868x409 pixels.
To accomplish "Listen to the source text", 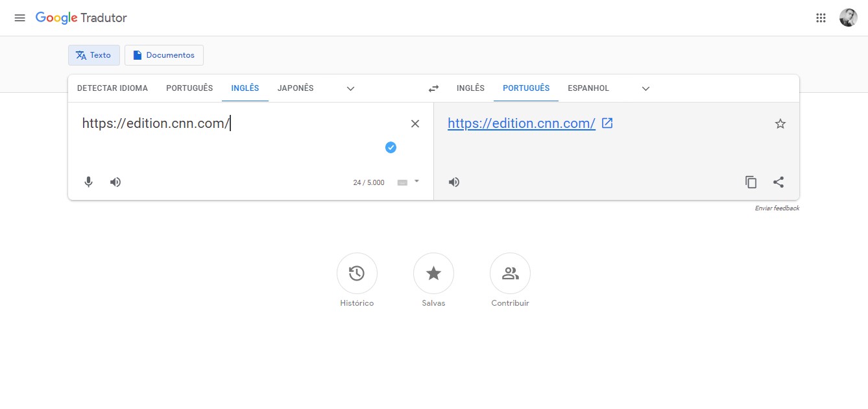I will click(x=115, y=182).
